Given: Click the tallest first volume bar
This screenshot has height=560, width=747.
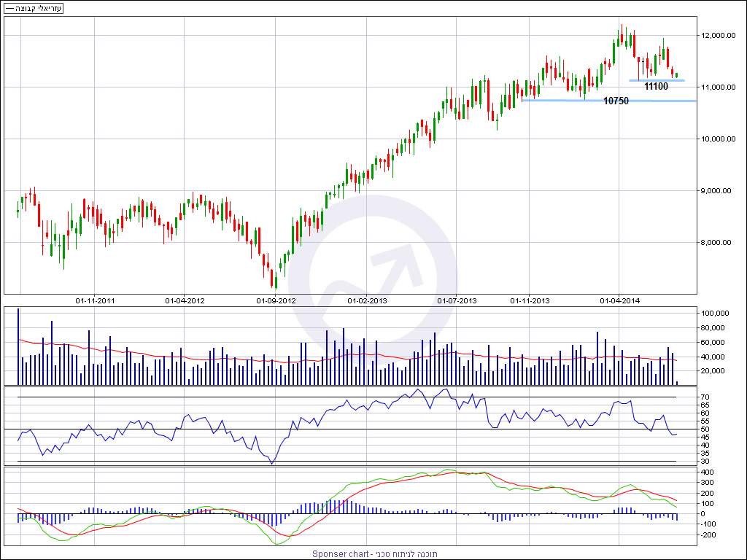Looking at the screenshot, I should click(18, 346).
